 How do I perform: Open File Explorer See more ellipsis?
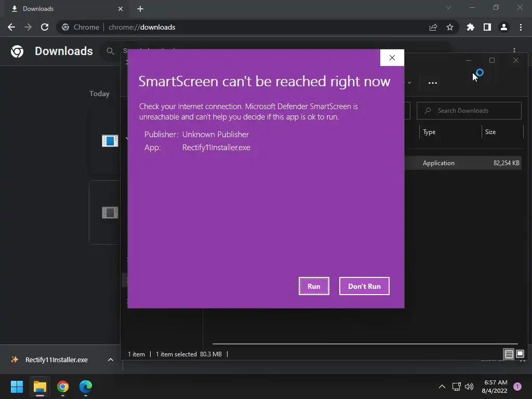click(x=433, y=83)
